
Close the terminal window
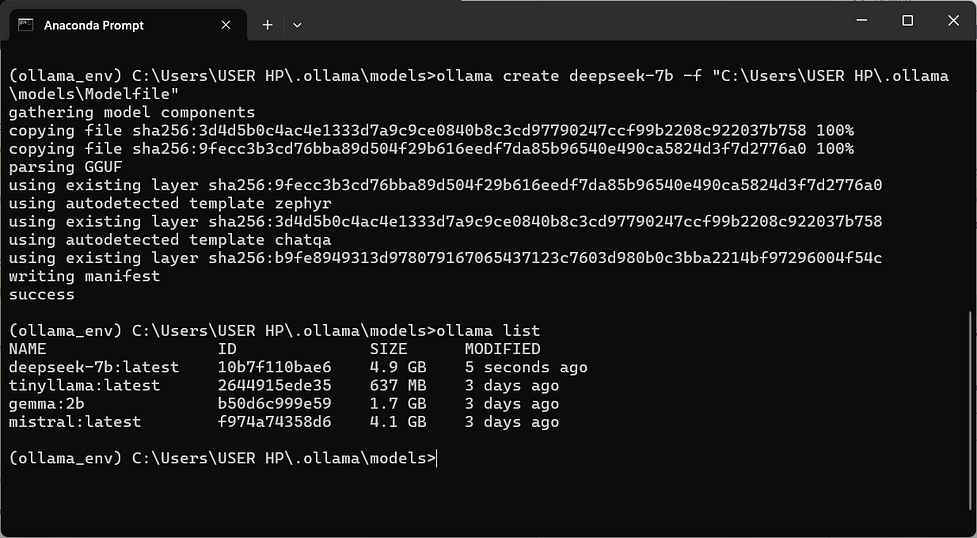tap(953, 21)
